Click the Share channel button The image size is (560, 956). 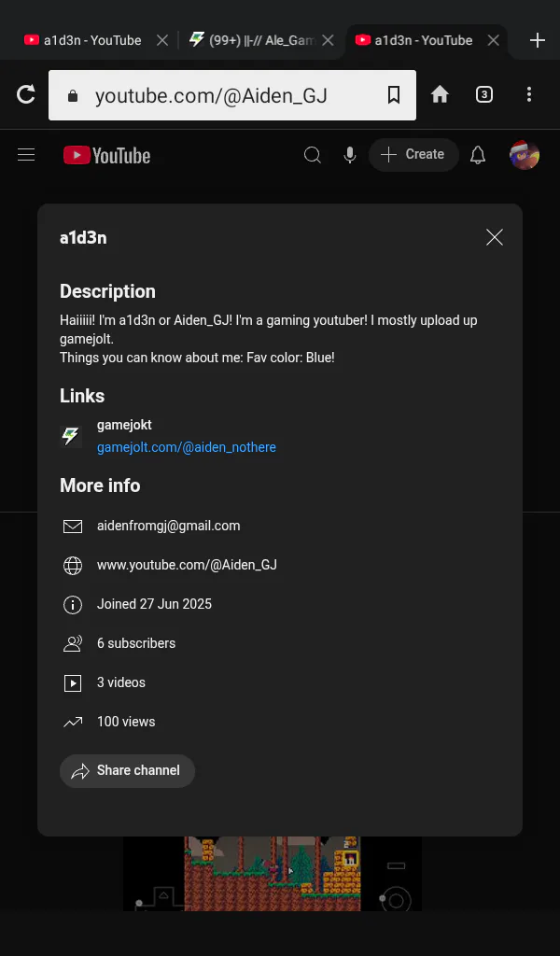tap(127, 770)
